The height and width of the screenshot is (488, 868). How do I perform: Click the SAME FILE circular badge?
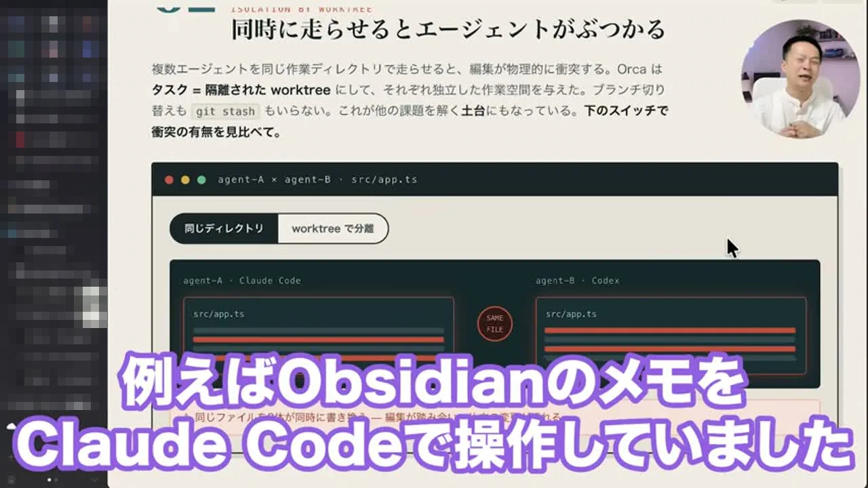pos(495,324)
